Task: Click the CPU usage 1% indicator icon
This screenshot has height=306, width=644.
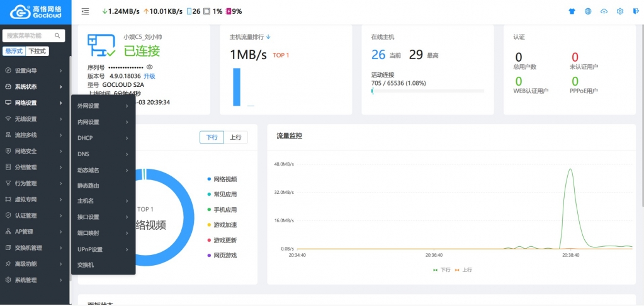Action: tap(207, 11)
